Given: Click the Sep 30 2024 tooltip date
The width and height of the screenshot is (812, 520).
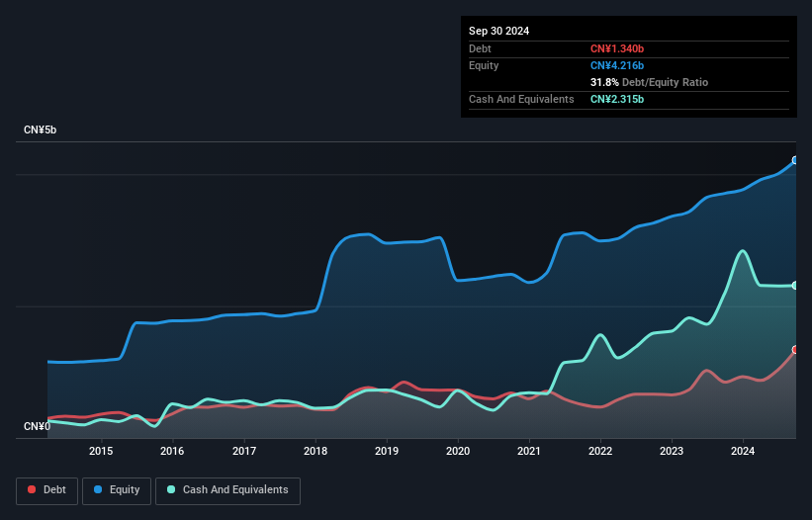Looking at the screenshot, I should tap(498, 31).
